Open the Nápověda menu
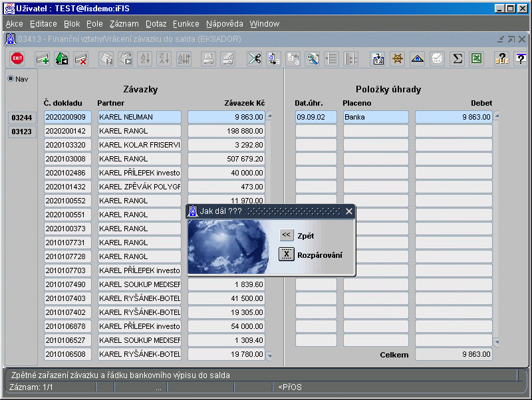This screenshot has height=400, width=532. (224, 24)
